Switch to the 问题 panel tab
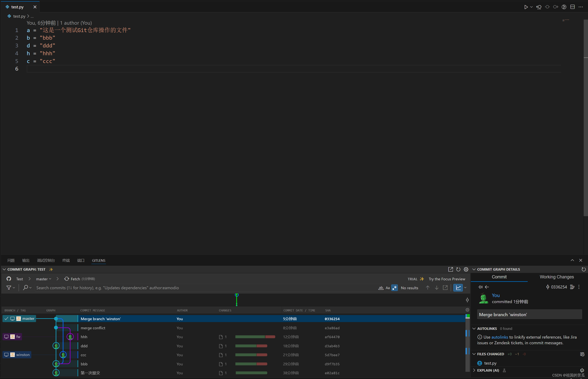Screen dimensions: 588x379 click(x=11, y=260)
